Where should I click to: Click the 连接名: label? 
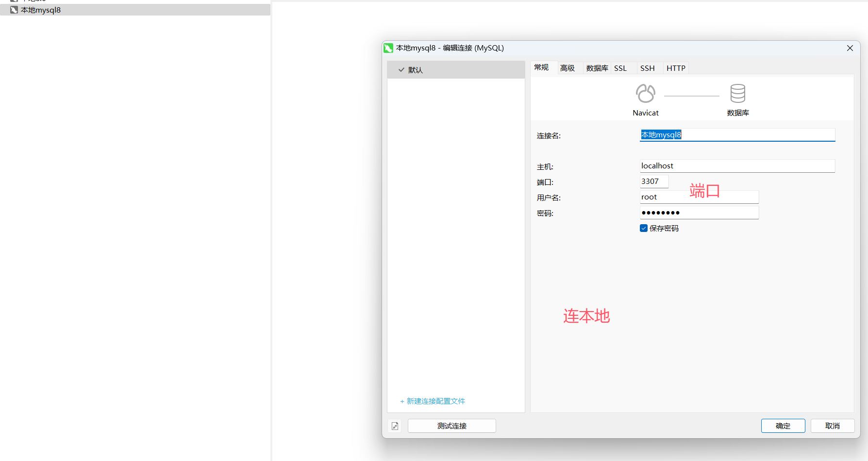(549, 136)
